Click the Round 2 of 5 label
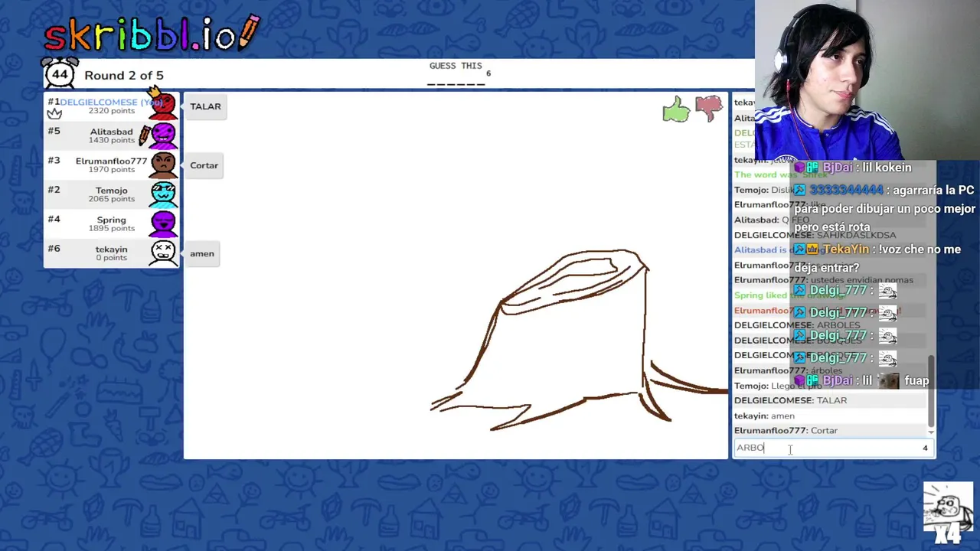This screenshot has height=551, width=980. click(124, 75)
